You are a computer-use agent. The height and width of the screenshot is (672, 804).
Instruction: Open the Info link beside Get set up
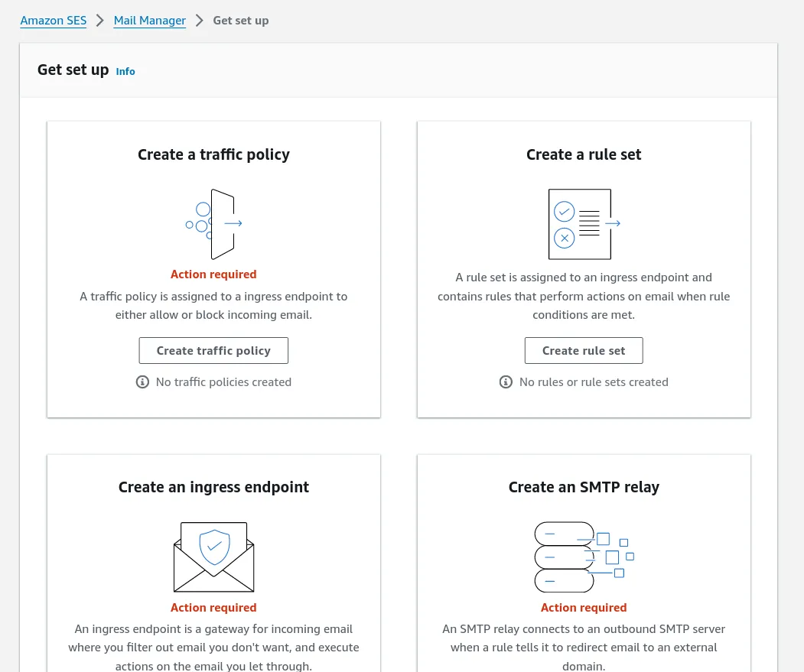[x=125, y=71]
